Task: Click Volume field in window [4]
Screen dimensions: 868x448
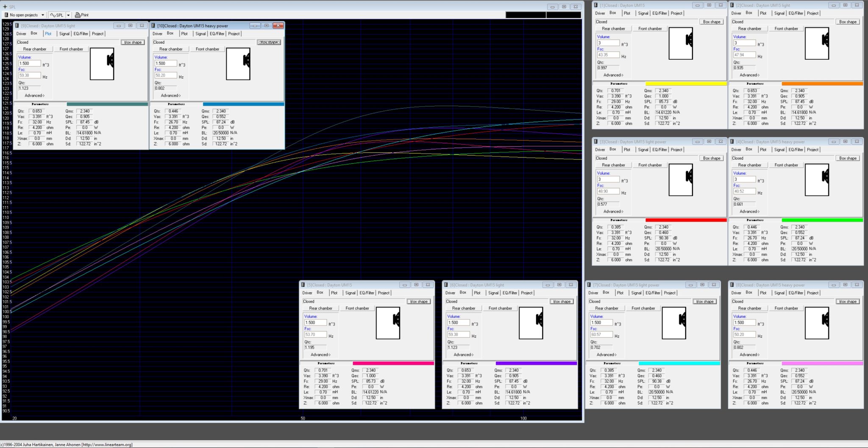Action: pos(744,179)
